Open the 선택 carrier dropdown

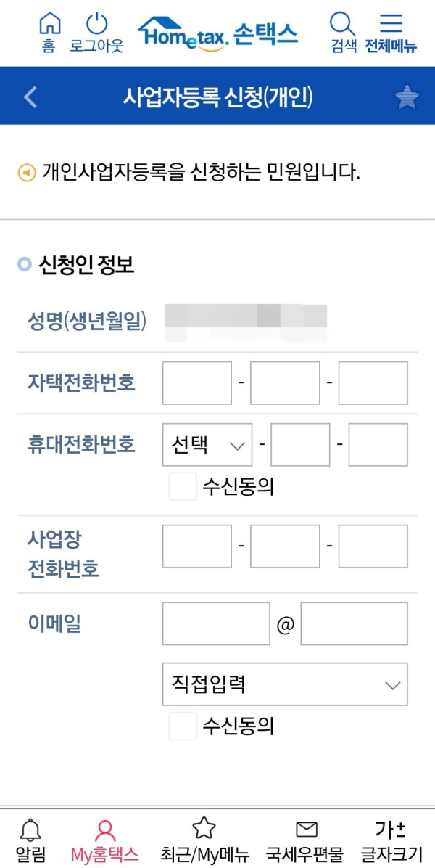(x=207, y=445)
